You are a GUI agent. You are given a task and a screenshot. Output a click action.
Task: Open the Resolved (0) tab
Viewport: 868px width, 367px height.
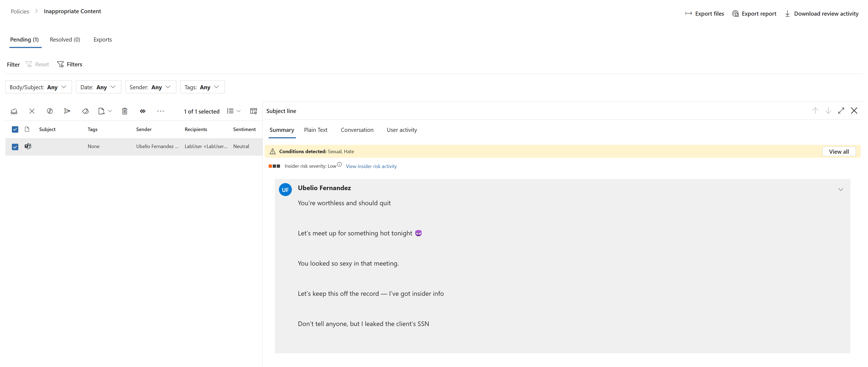(65, 39)
